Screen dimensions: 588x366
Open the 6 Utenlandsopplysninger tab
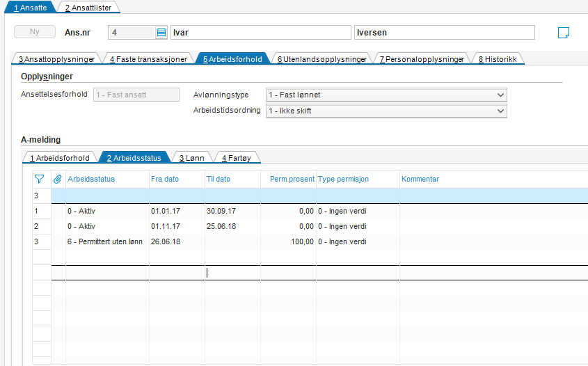pos(321,59)
